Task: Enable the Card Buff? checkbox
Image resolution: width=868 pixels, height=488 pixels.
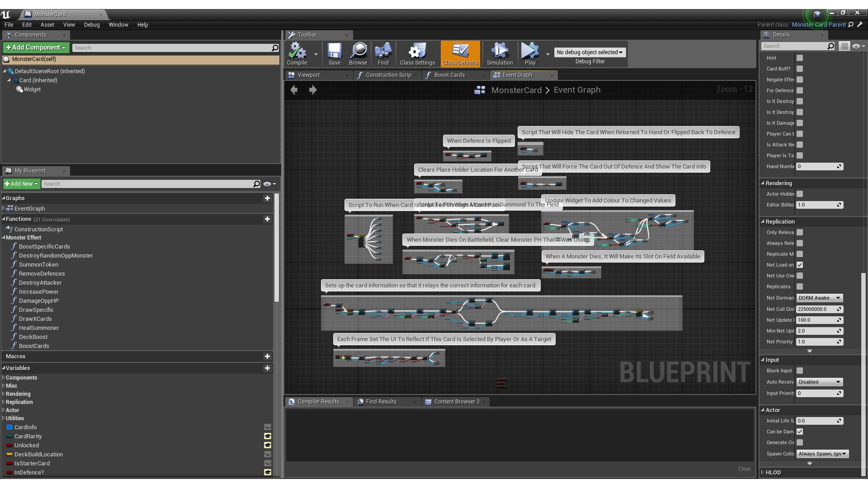Action: 800,69
